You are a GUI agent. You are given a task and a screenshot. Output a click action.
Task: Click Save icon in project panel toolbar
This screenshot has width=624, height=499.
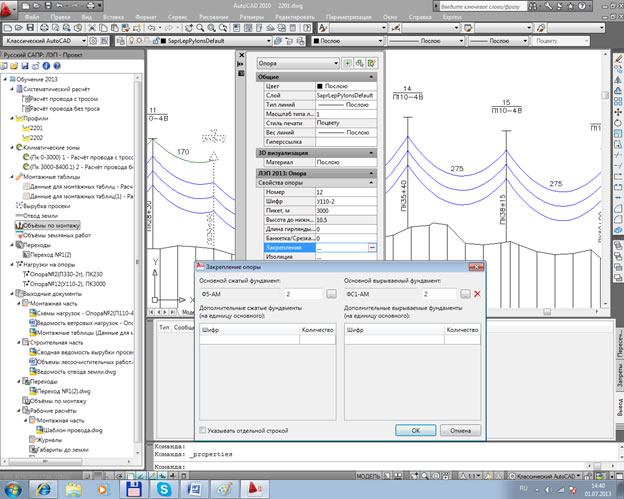click(x=25, y=66)
